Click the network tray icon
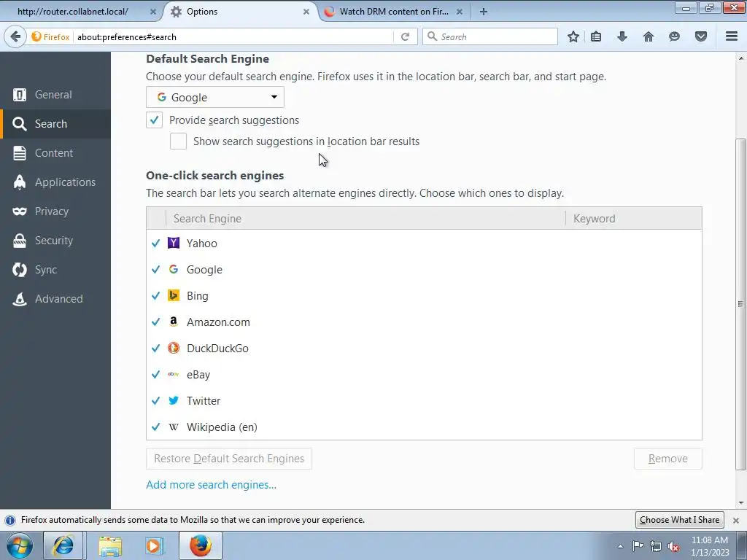The height and width of the screenshot is (560, 747). tap(656, 546)
